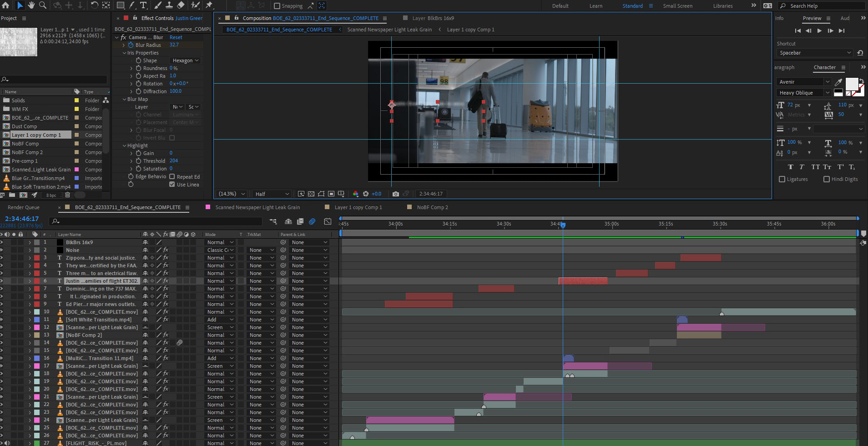Switch to Scanned Newspaper Light Leak Grain timeline tab

(257, 207)
